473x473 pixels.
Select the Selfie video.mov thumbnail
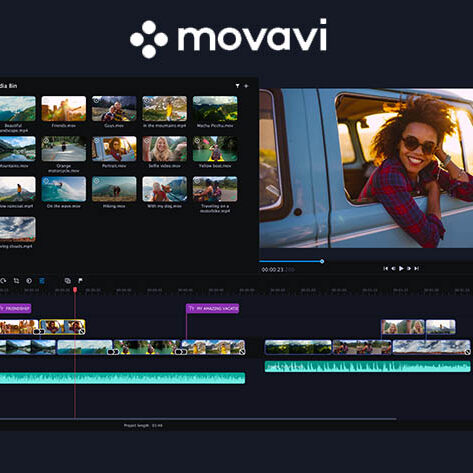click(164, 149)
